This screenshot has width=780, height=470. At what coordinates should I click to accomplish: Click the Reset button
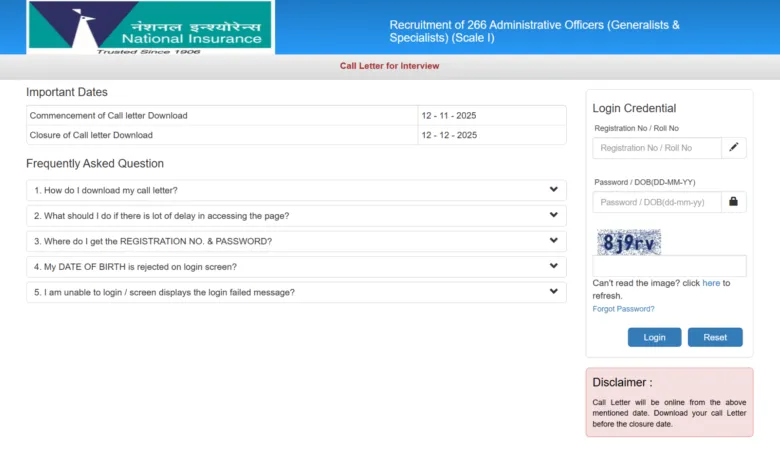coord(715,337)
